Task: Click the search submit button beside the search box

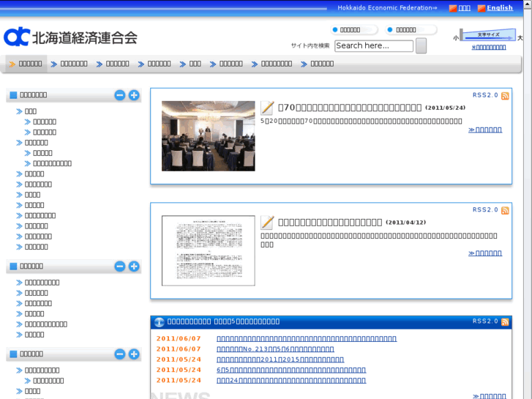Action: (x=421, y=46)
